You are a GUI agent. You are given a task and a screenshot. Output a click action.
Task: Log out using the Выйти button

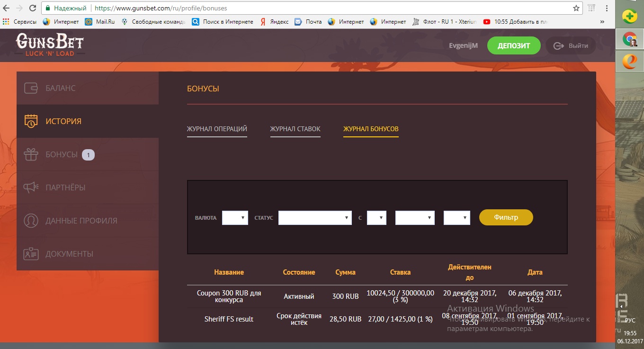click(571, 46)
